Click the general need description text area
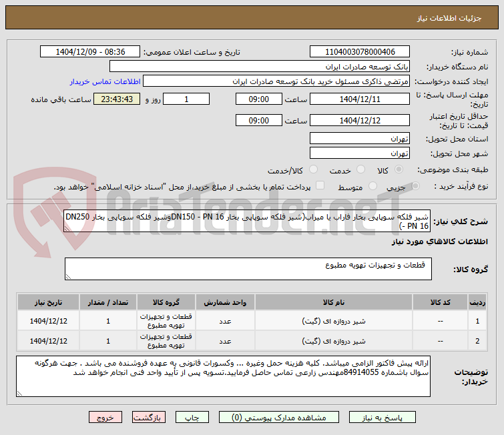Screen dimensions: 504x435 tap(247, 221)
